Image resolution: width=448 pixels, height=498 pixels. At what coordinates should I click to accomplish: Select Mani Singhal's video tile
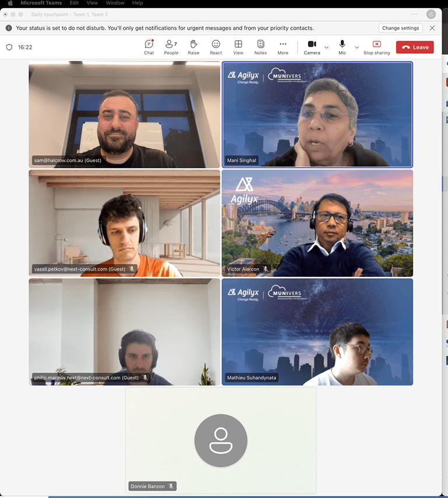pos(318,115)
